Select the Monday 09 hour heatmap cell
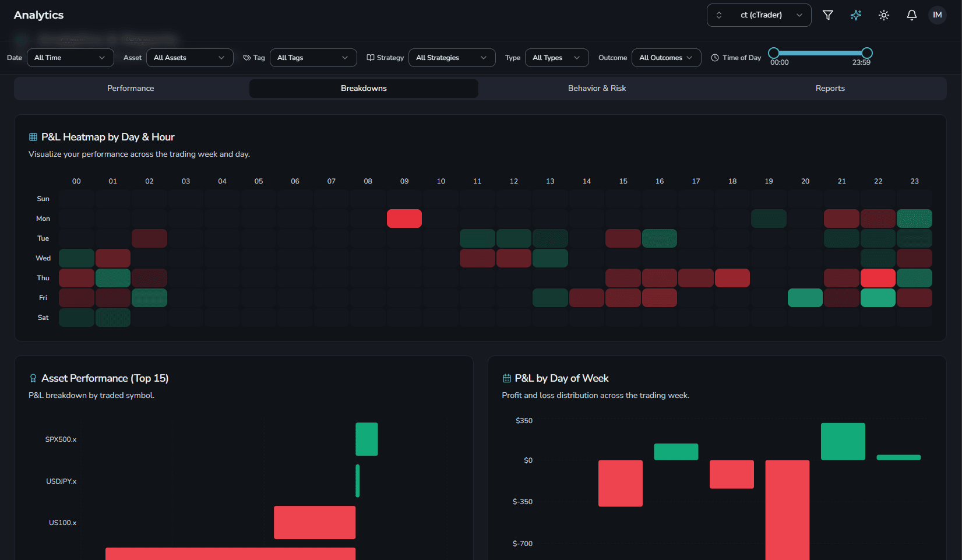962x560 pixels. (x=404, y=219)
